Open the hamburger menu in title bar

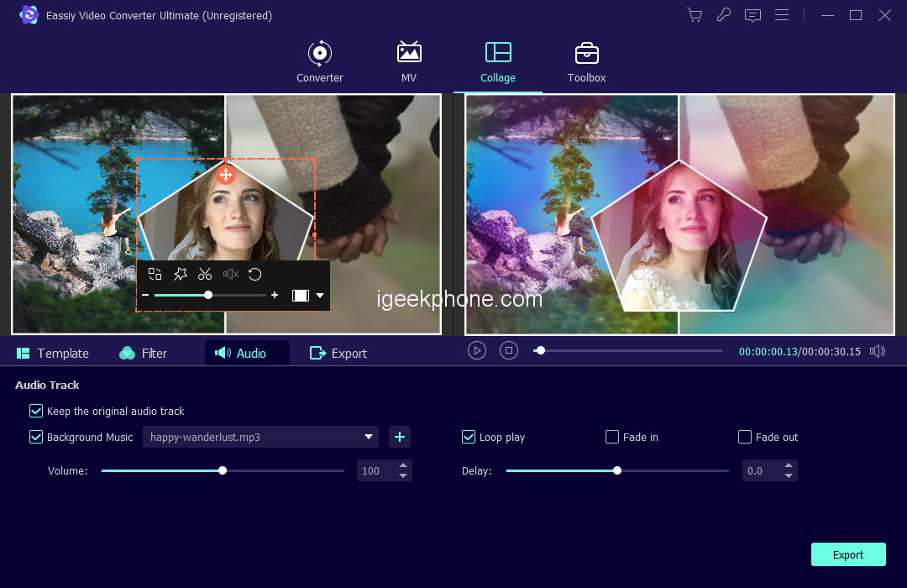point(782,15)
